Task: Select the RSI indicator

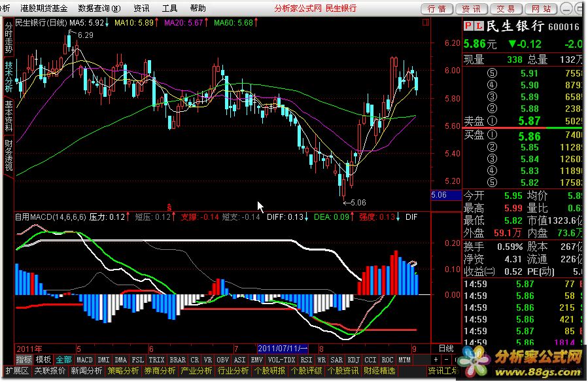Action: 306,360
